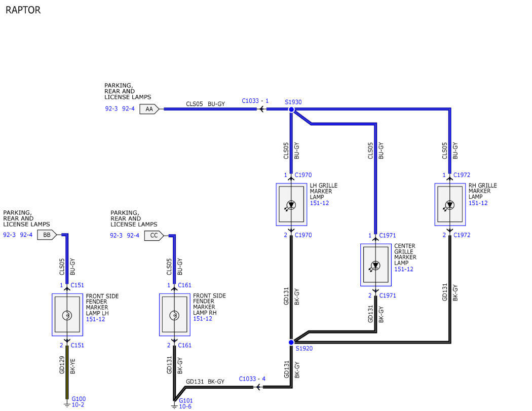Open the G100 ground reference
The image size is (532, 411).
(79, 399)
